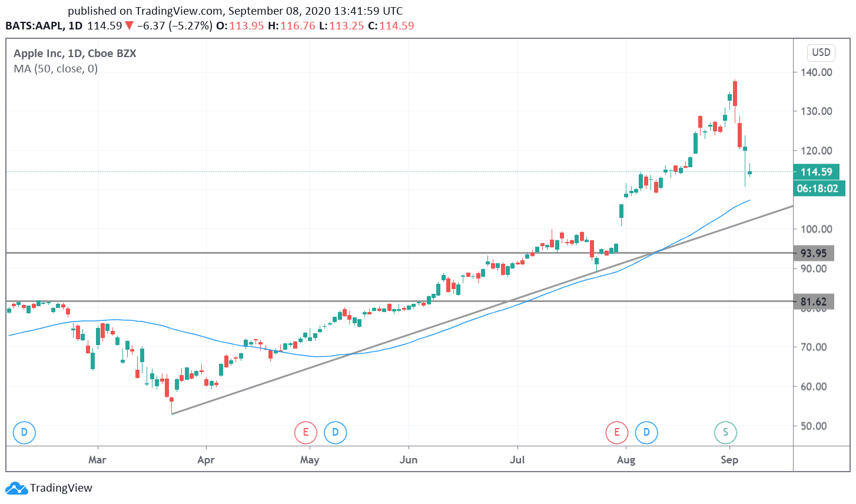The height and width of the screenshot is (504, 856).
Task: Click the Mar label on time axis
Action: 97,460
